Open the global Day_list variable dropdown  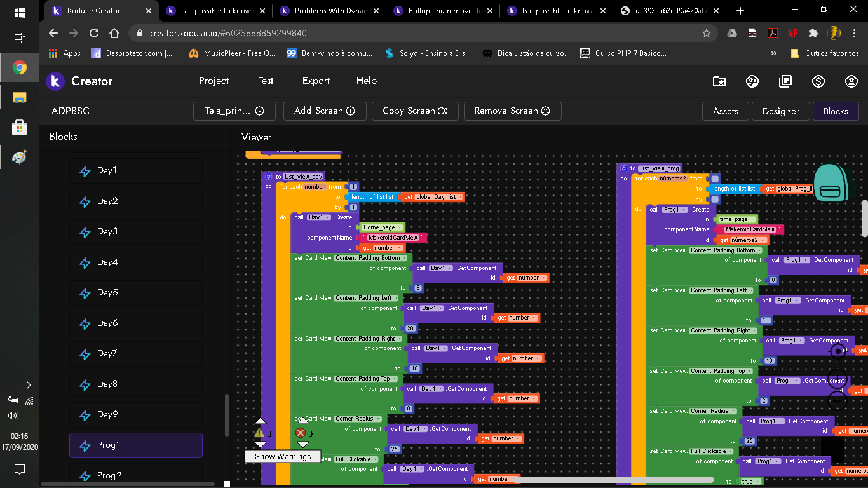pos(439,197)
